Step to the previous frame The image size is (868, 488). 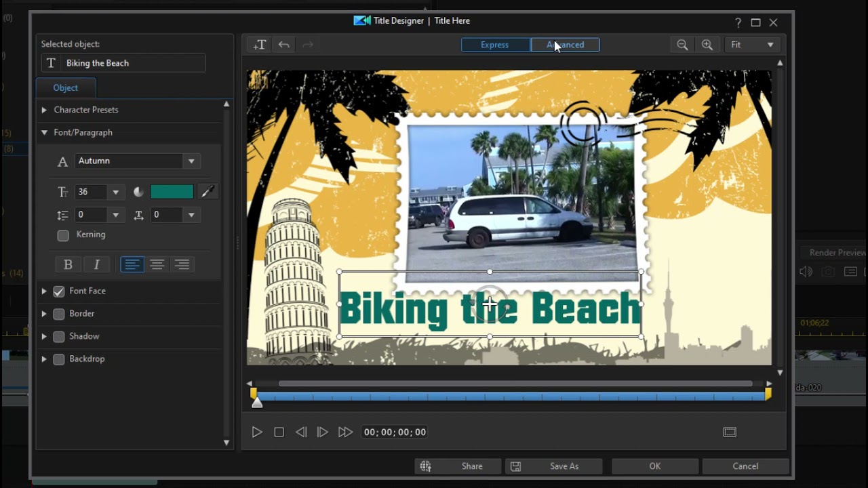click(301, 432)
